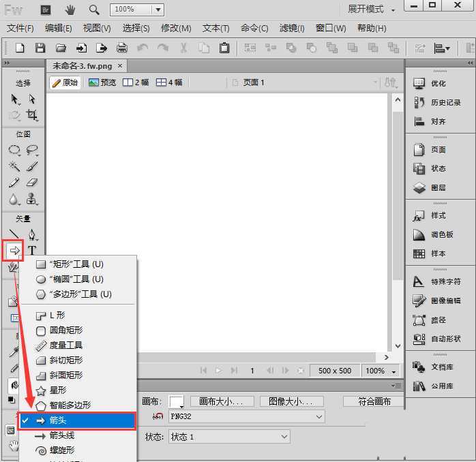Viewport: 476px width, 462px height.
Task: Select the Crop tool in the tools panel
Action: click(x=32, y=115)
